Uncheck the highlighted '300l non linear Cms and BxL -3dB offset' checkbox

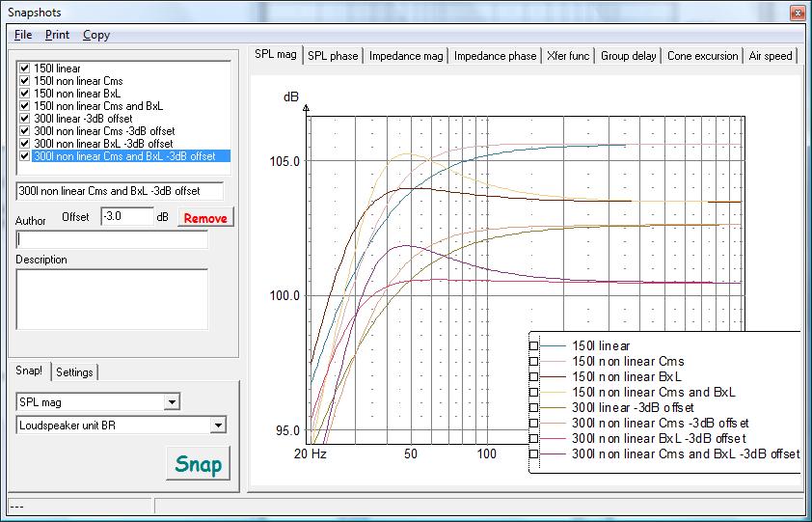[x=24, y=156]
